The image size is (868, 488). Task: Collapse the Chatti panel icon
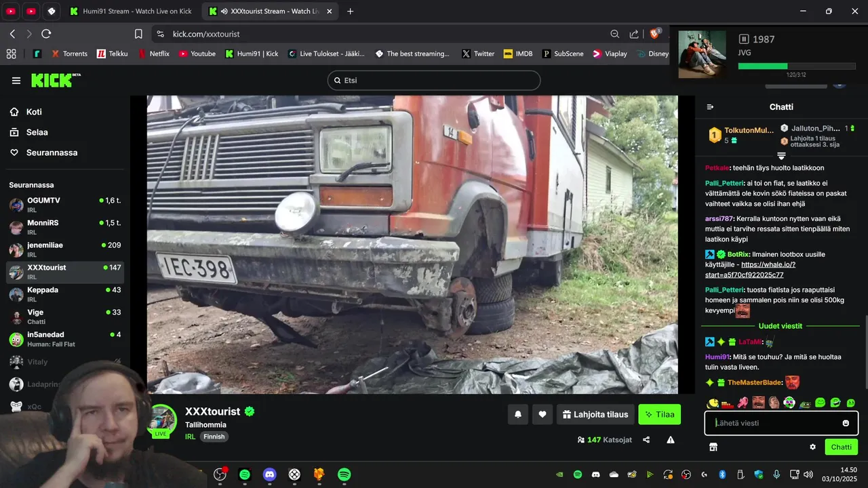(x=710, y=107)
